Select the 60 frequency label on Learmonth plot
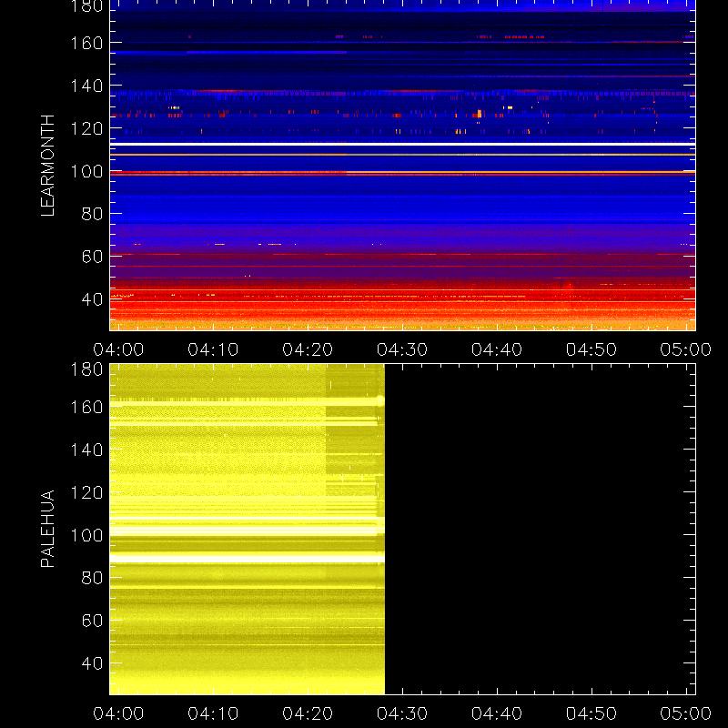728x728 pixels. [92, 257]
